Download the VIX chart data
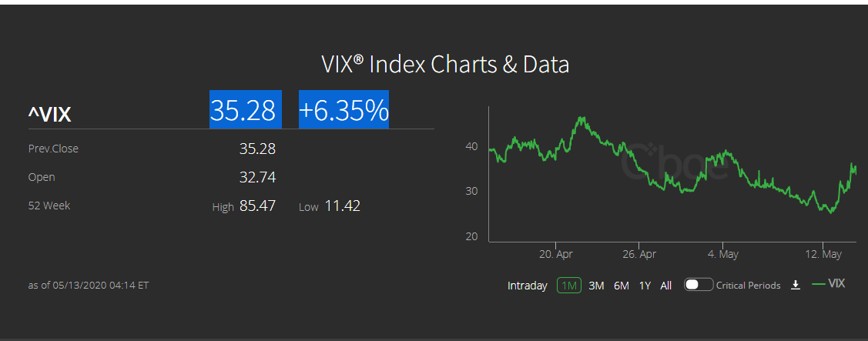The height and width of the screenshot is (341, 868). (796, 285)
